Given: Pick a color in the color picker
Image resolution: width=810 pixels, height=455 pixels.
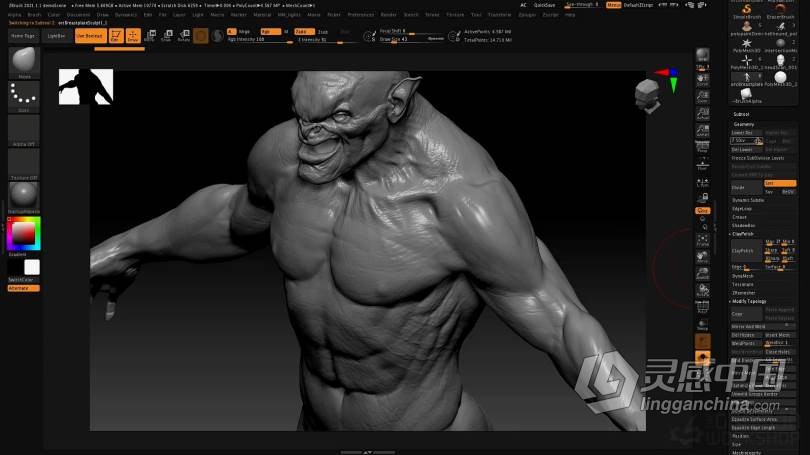Looking at the screenshot, I should point(24,233).
